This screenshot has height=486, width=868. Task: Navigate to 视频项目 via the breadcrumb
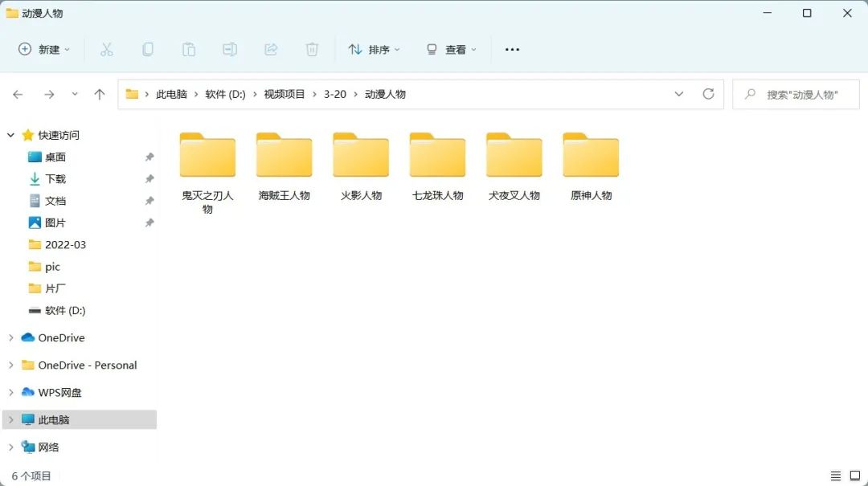[x=283, y=93]
